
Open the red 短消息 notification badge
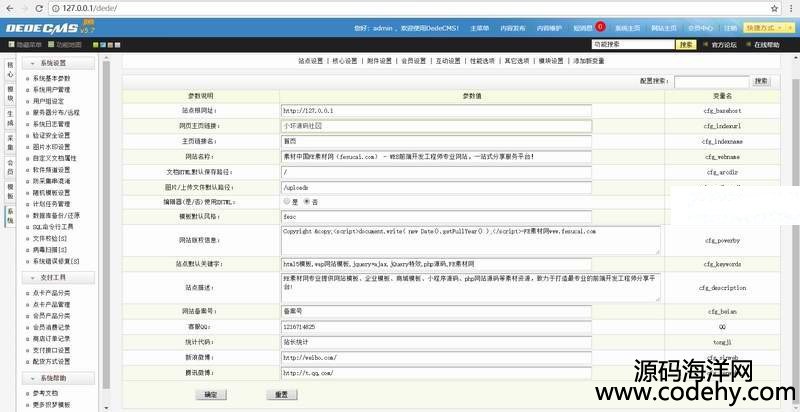[x=600, y=26]
